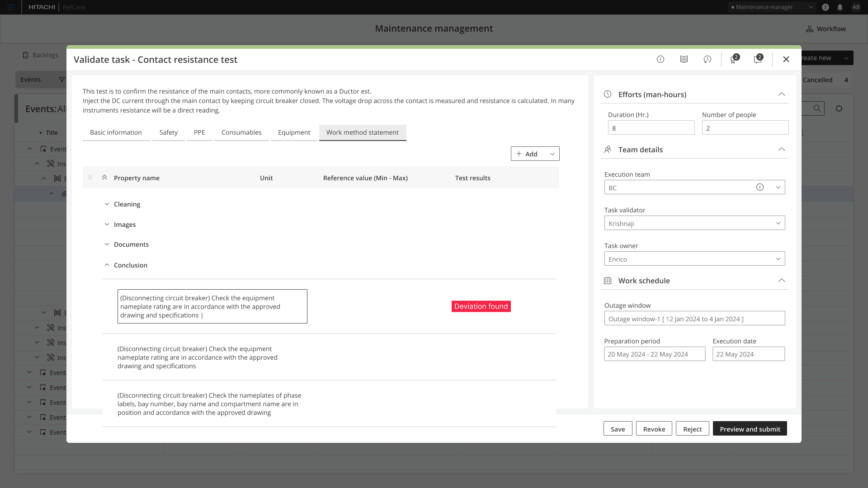The image size is (868, 488).
Task: Switch to the Safety tab
Action: coord(168,132)
